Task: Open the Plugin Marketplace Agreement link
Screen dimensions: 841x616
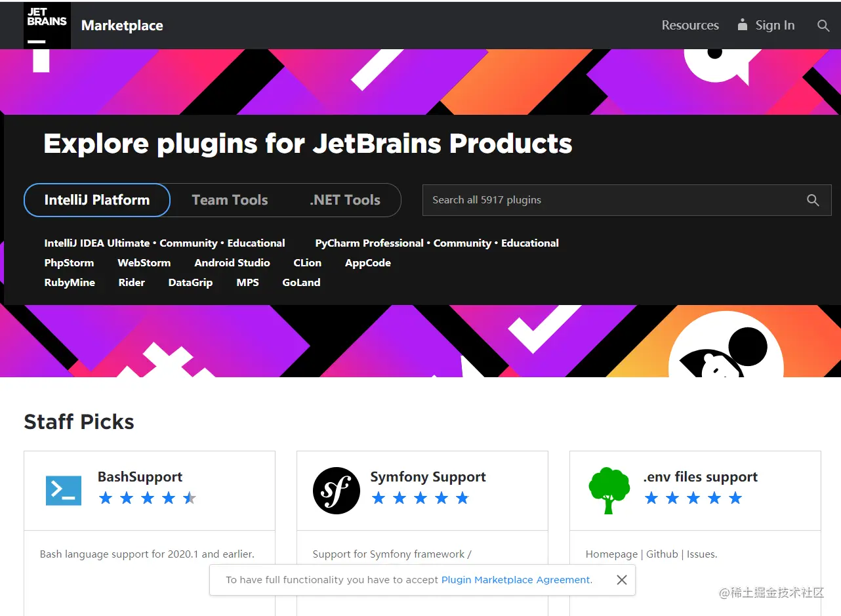Action: point(516,580)
